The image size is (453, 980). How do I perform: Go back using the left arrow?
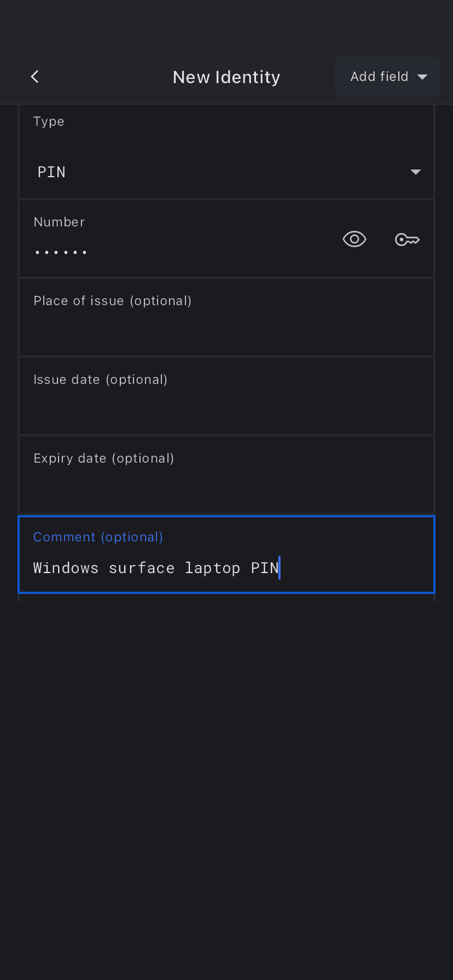pyautogui.click(x=35, y=77)
